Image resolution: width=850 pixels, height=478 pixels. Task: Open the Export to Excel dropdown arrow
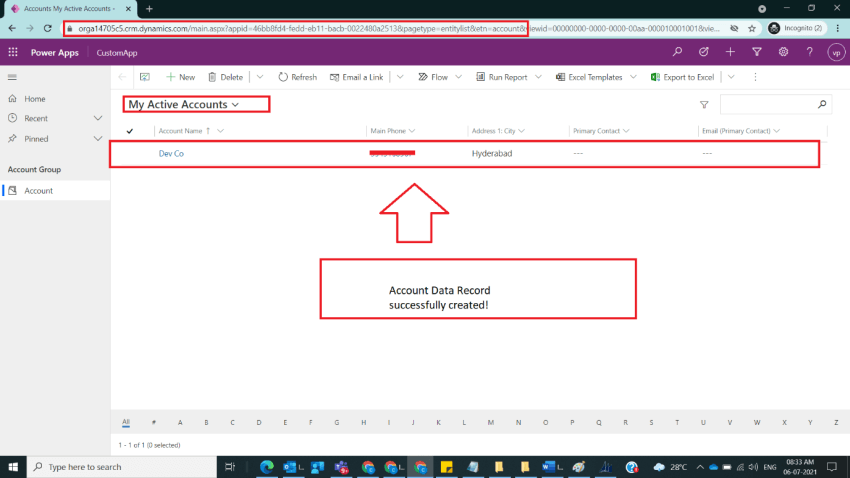coord(731,77)
